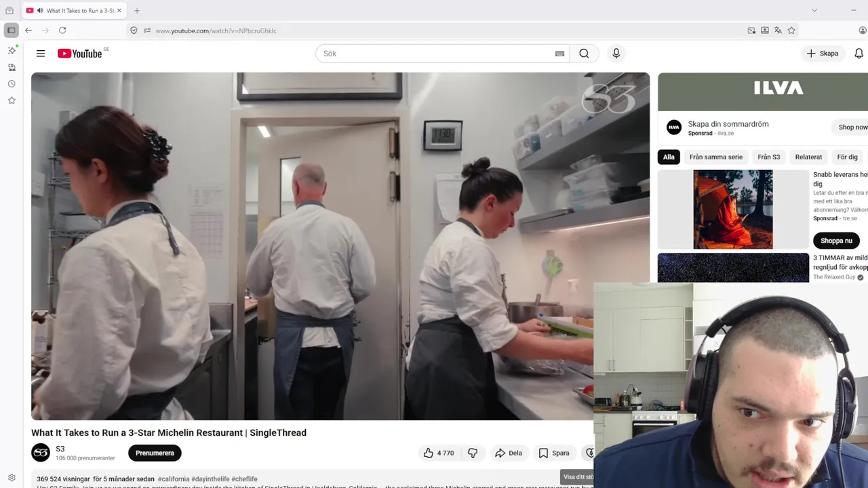Open the on-screen keyboard icon in search
This screenshot has width=868, height=488.
[x=559, y=54]
